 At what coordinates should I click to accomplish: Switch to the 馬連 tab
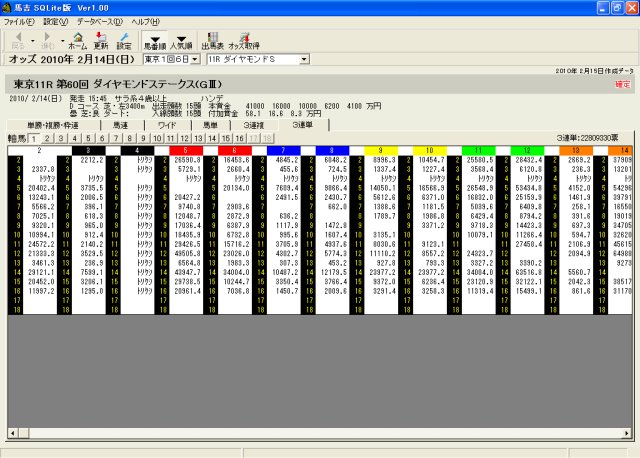(120, 125)
